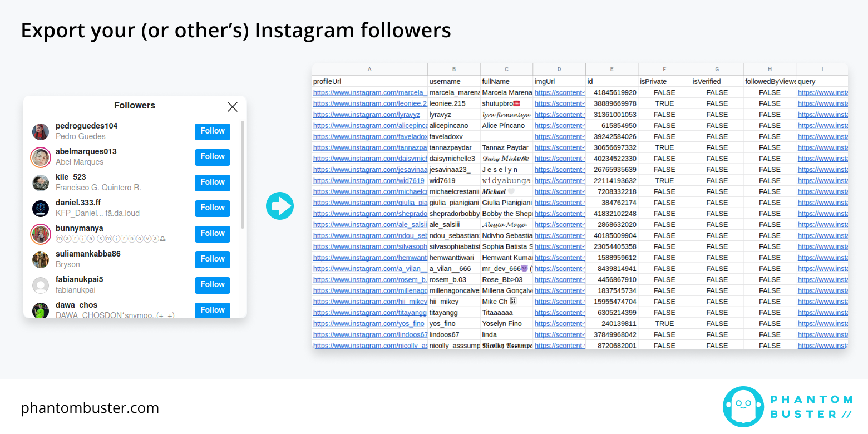Viewport: 868px width, 434px height.
Task: Click username cell titayangg
Action: [x=454, y=313]
